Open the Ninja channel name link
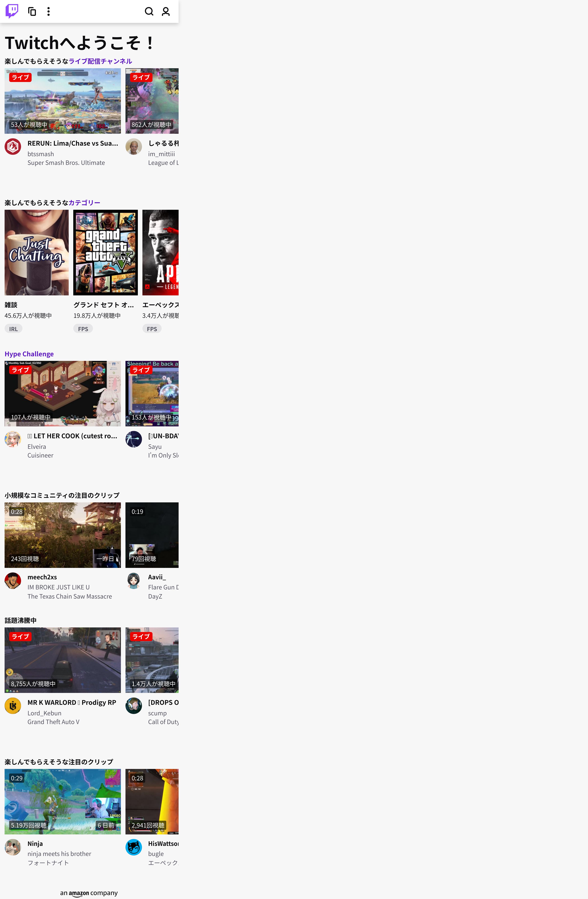This screenshot has width=588, height=899. click(35, 843)
